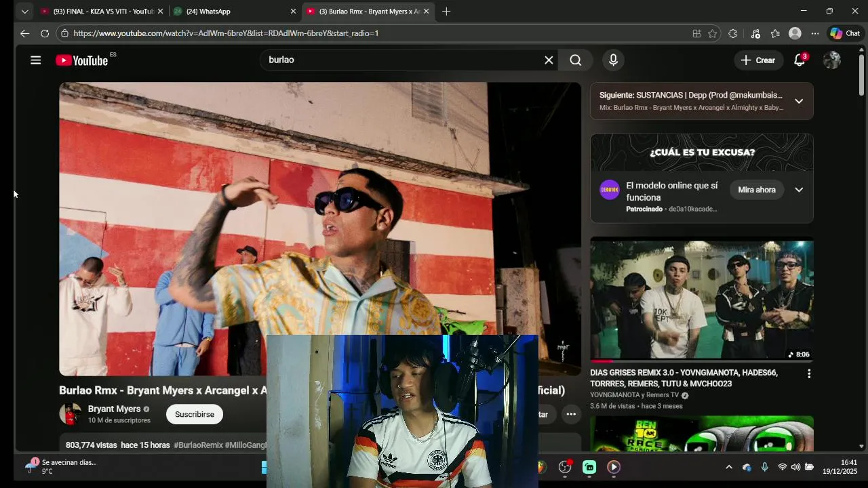This screenshot has height=488, width=868.
Task: Open the volume speaker tray icon
Action: (795, 467)
